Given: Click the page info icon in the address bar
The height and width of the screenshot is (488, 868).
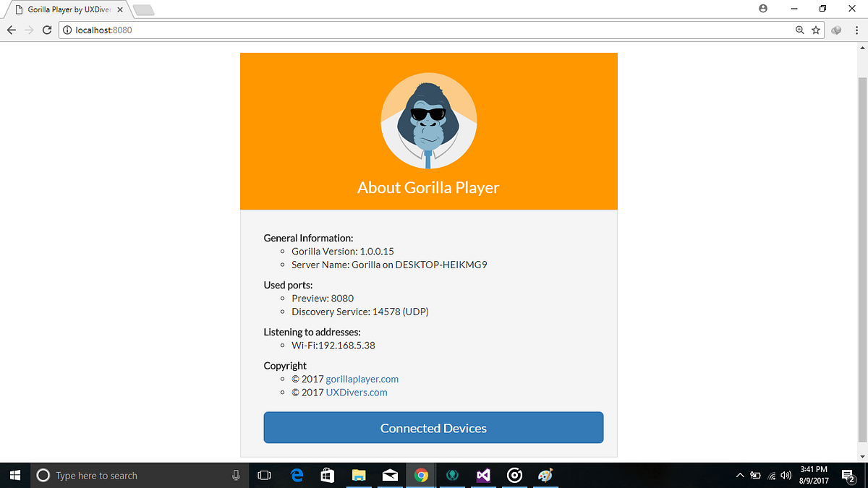Looking at the screenshot, I should 66,30.
